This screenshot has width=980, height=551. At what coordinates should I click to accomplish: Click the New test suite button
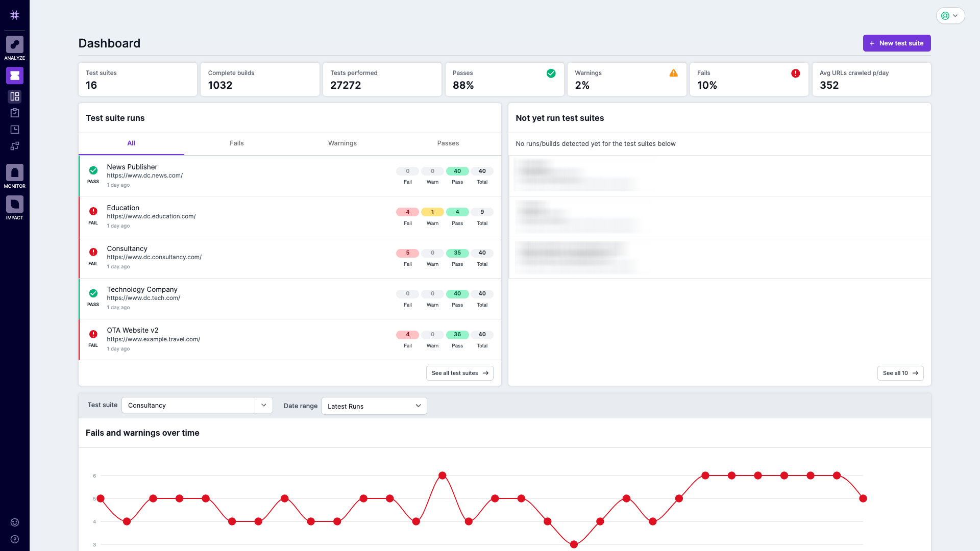tap(896, 43)
